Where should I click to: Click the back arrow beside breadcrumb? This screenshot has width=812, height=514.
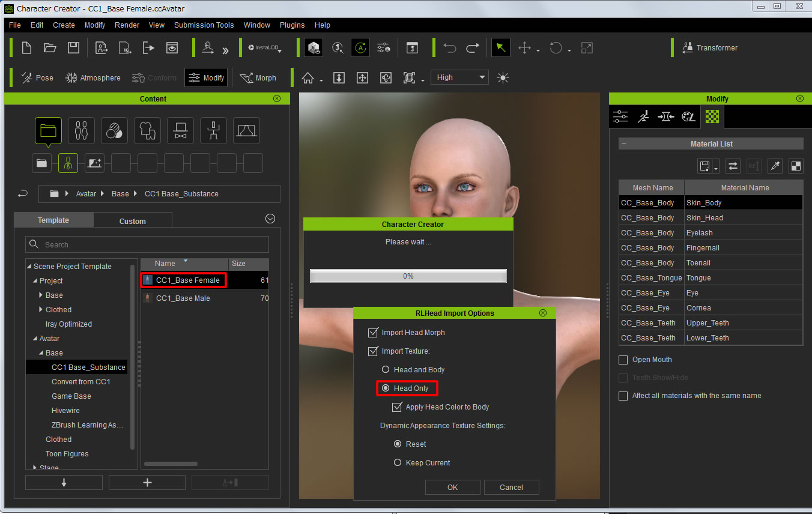[x=23, y=194]
